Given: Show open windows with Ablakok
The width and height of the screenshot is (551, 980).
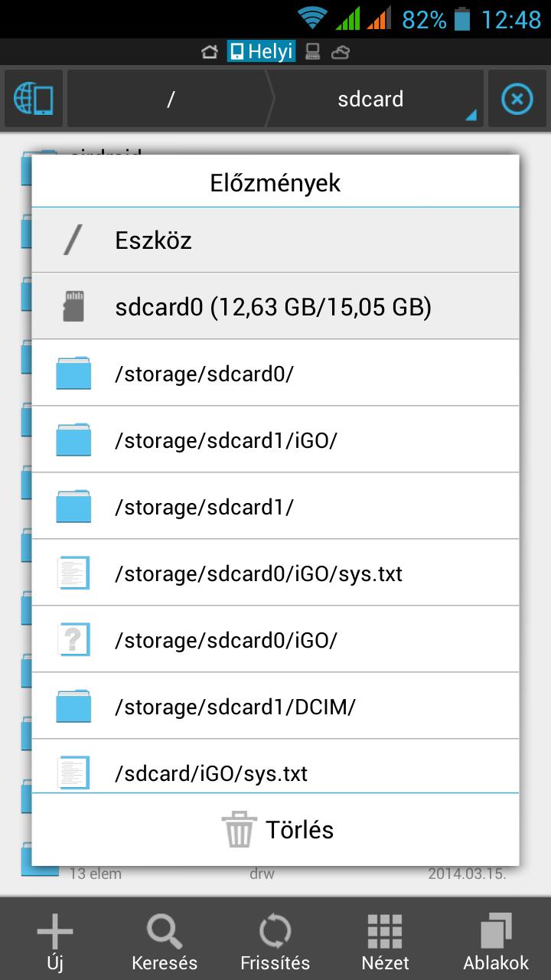Looking at the screenshot, I should 495,941.
